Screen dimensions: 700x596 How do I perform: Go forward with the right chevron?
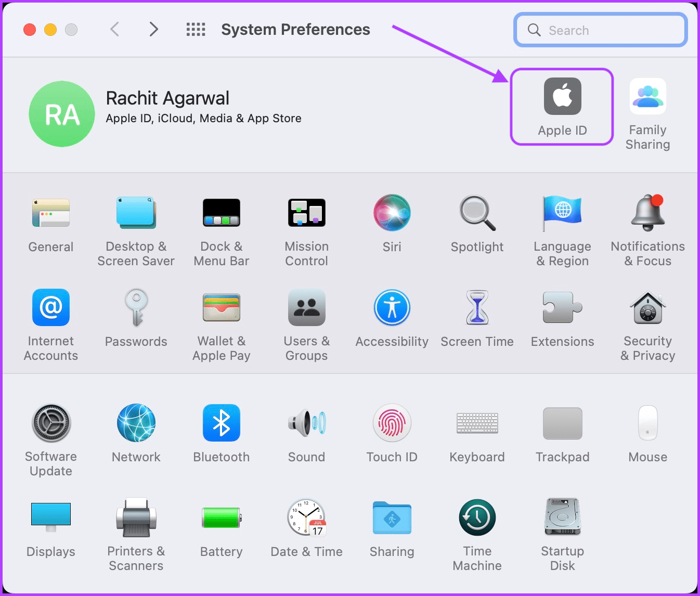point(153,29)
